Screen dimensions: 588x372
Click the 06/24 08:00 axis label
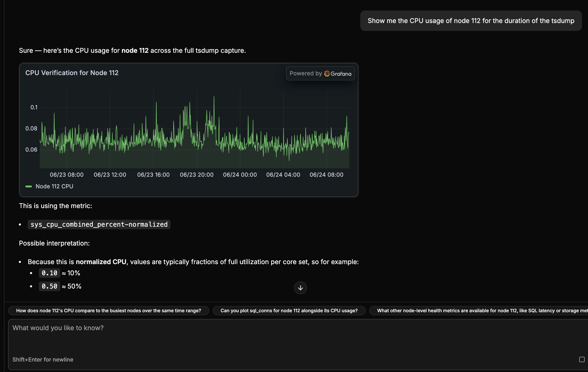coord(327,175)
